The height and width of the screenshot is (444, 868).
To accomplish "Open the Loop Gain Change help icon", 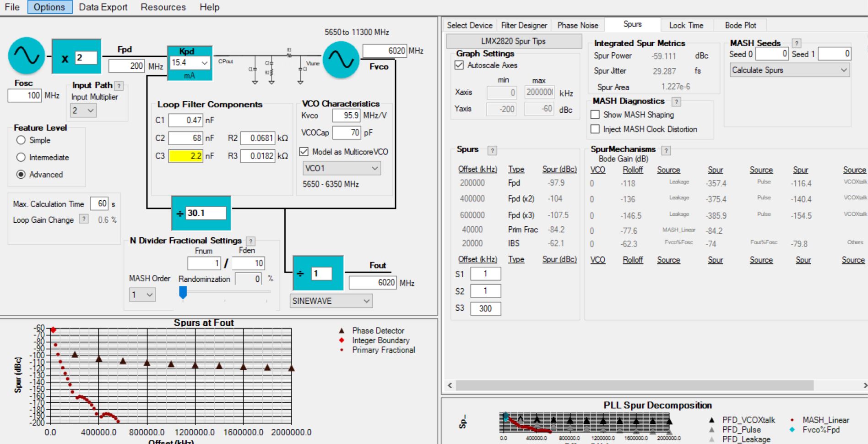I will point(84,219).
